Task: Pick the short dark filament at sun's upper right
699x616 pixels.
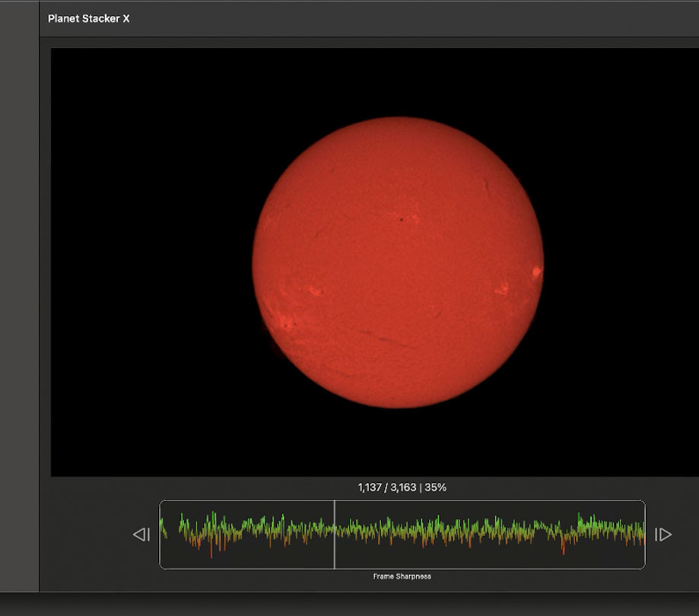Action: point(487,186)
